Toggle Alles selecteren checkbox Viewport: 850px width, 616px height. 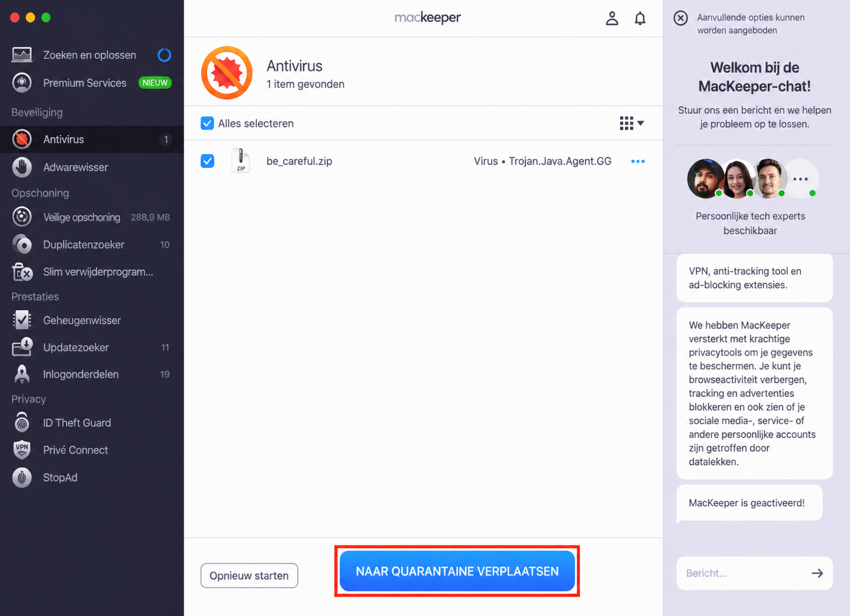pos(207,123)
